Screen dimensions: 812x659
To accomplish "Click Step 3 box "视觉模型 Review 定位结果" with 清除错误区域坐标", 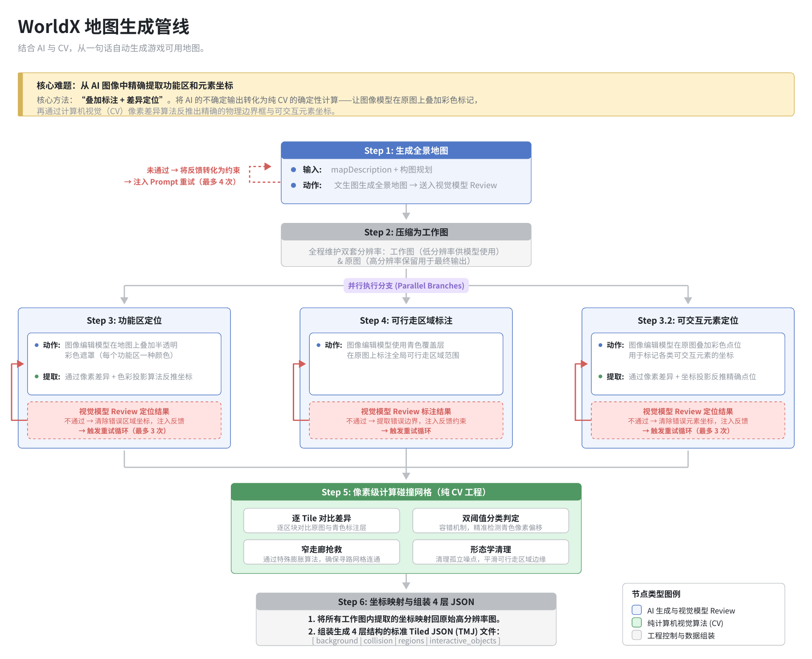I will 124,420.
